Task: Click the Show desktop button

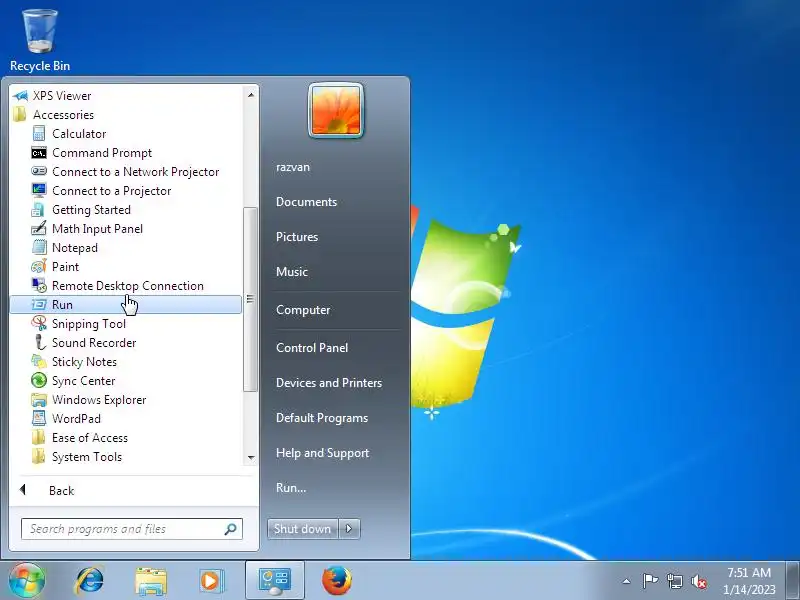Action: [x=793, y=580]
